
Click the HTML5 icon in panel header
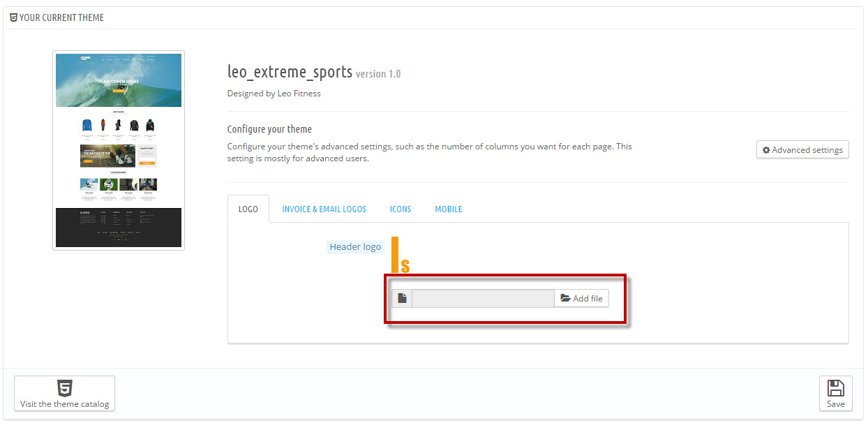13,17
